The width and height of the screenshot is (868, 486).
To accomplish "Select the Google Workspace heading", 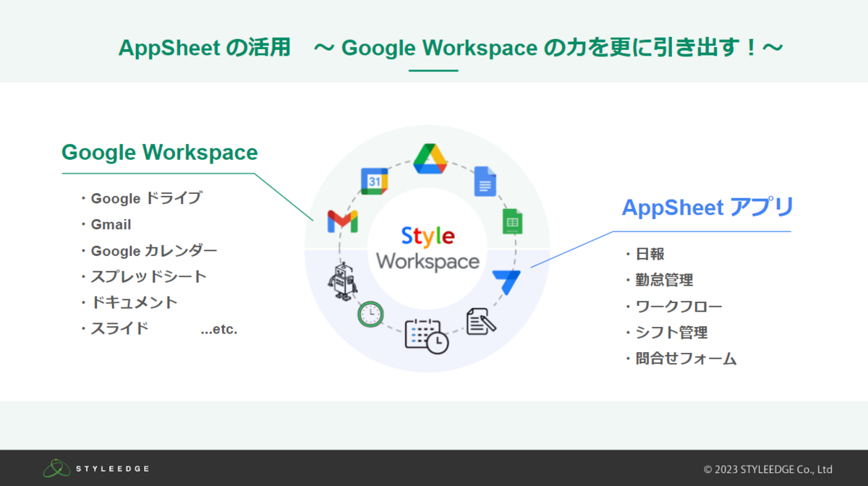I will 160,153.
